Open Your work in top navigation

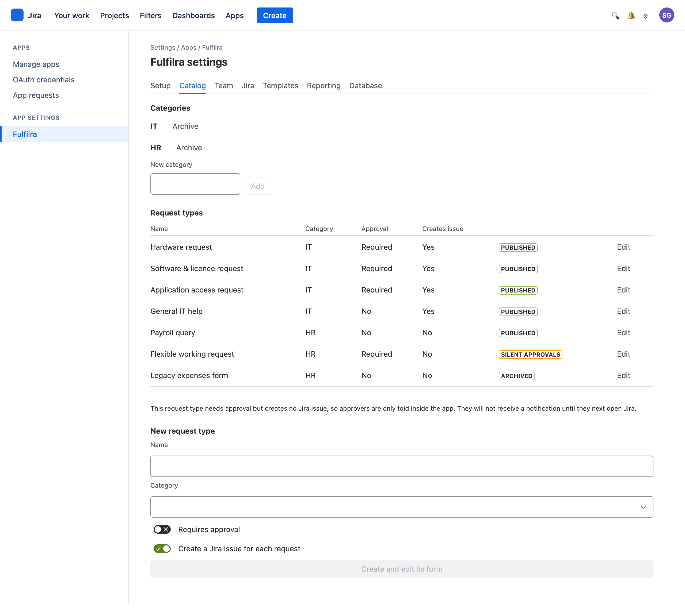72,16
